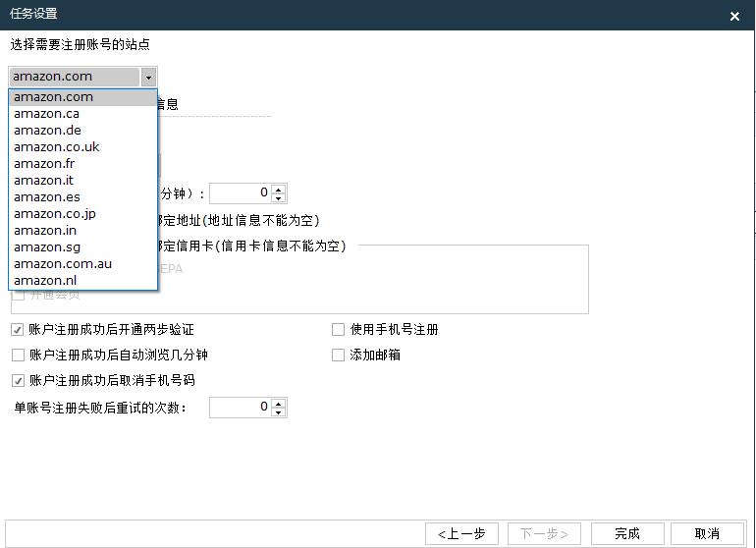Increase the minutes spinner value

[x=279, y=190]
